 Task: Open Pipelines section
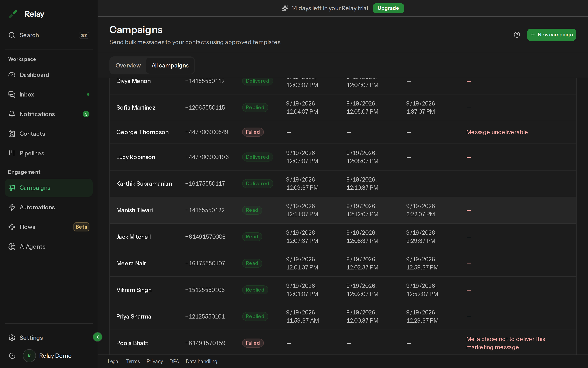(x=49, y=153)
